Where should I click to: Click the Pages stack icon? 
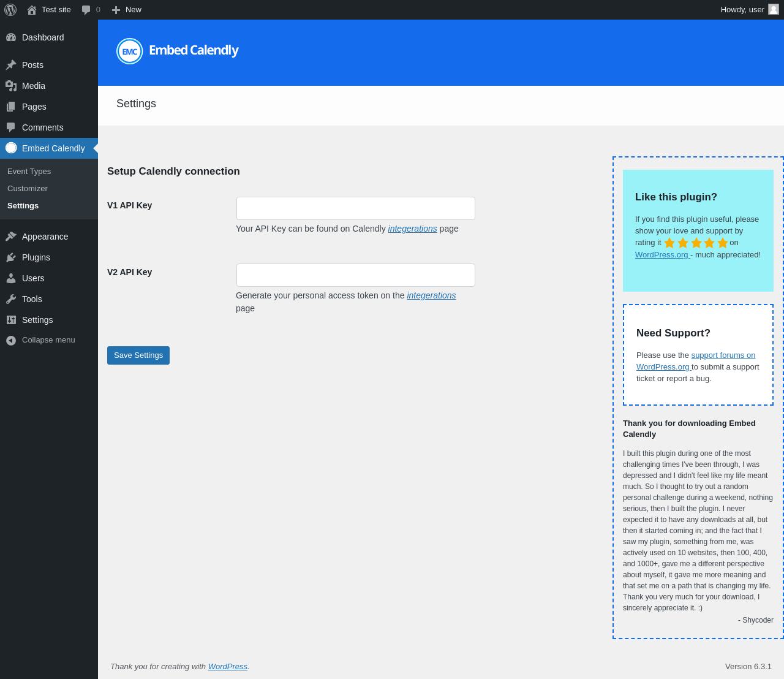click(11, 107)
